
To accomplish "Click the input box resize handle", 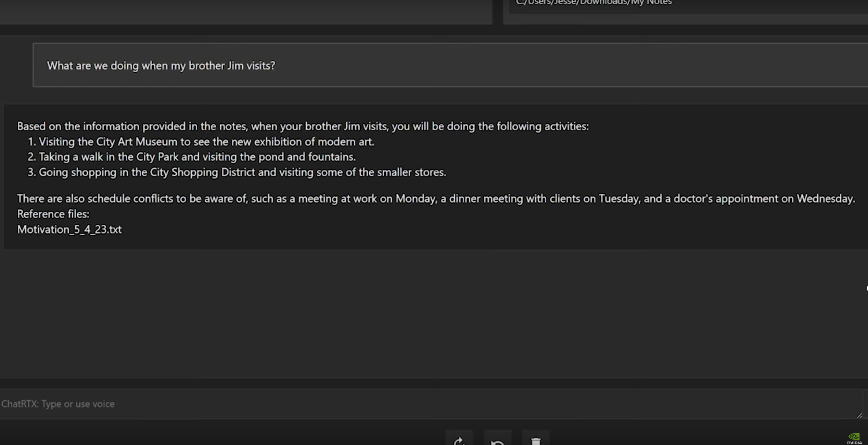I will (859, 416).
